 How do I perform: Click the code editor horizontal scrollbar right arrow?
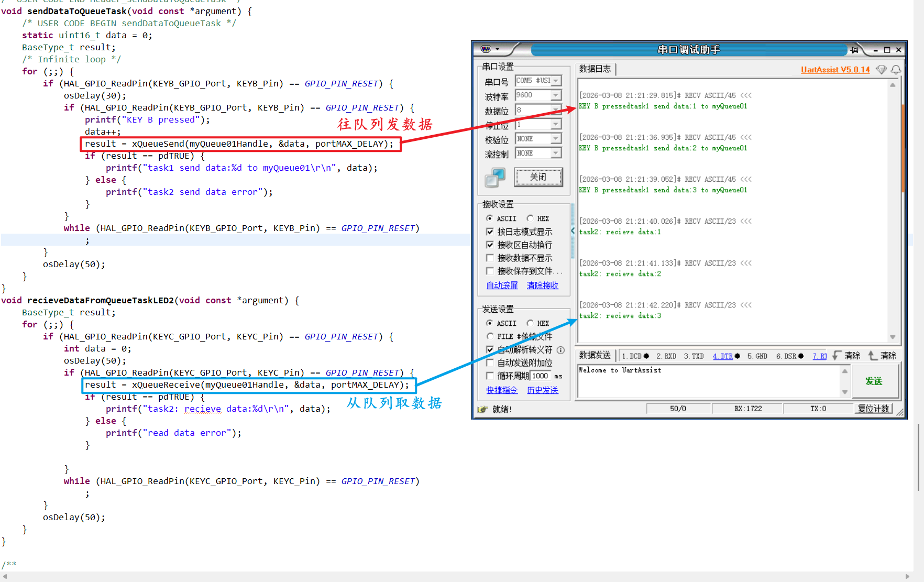(x=908, y=577)
